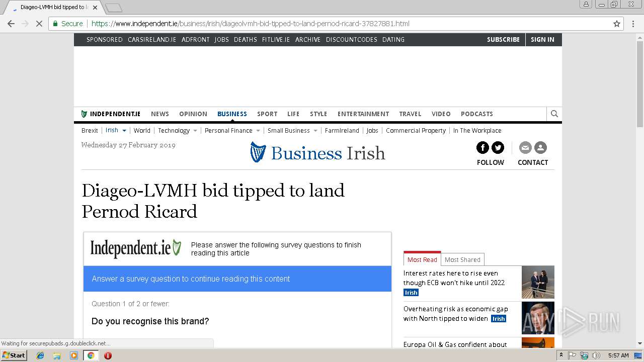Read 'Overheating risk as economic gap' article
Viewport: 644px width, 362px height.
pyautogui.click(x=456, y=314)
